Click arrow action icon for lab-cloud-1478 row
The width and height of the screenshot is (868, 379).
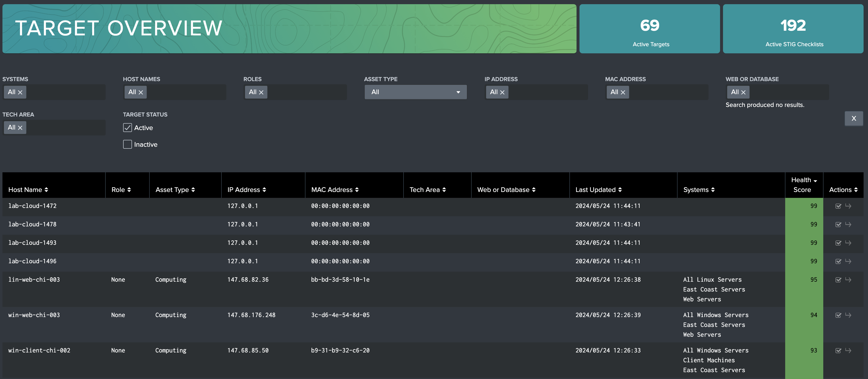coord(848,224)
